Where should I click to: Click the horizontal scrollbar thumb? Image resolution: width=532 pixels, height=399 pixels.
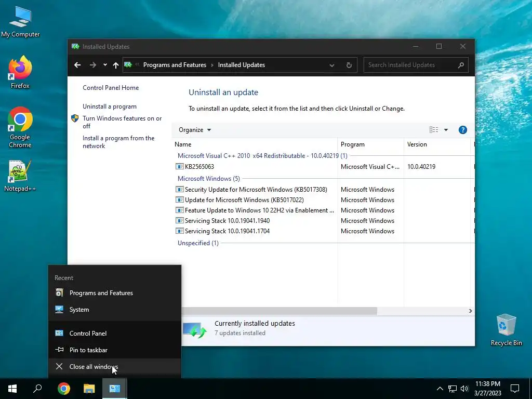tap(279, 311)
